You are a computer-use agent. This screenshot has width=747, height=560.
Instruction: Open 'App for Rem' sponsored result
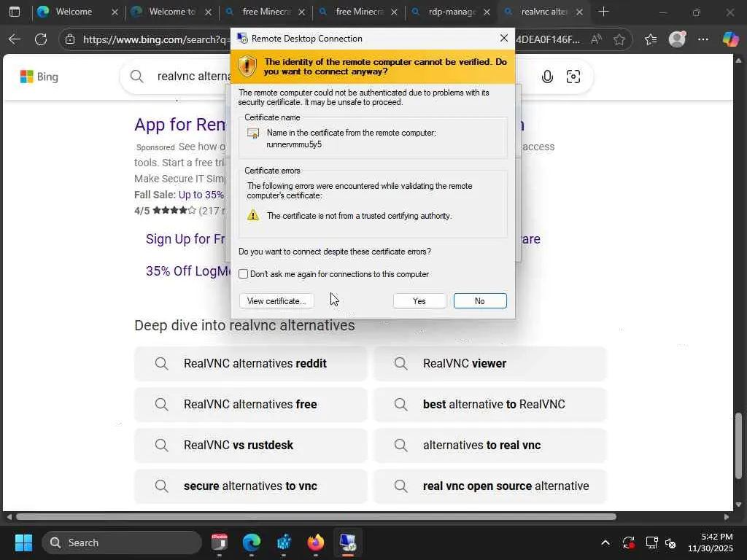[x=180, y=125]
